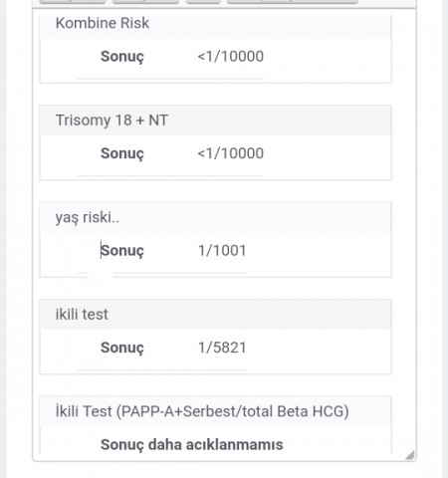Click the widest cut-off button at top
Screen dimensions: 448x478
(x=292, y=2)
